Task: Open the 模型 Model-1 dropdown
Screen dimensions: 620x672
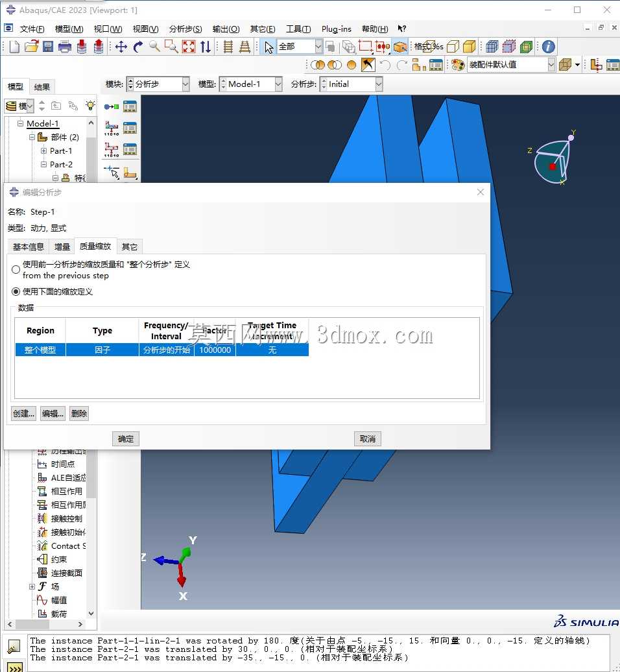Action: click(278, 84)
